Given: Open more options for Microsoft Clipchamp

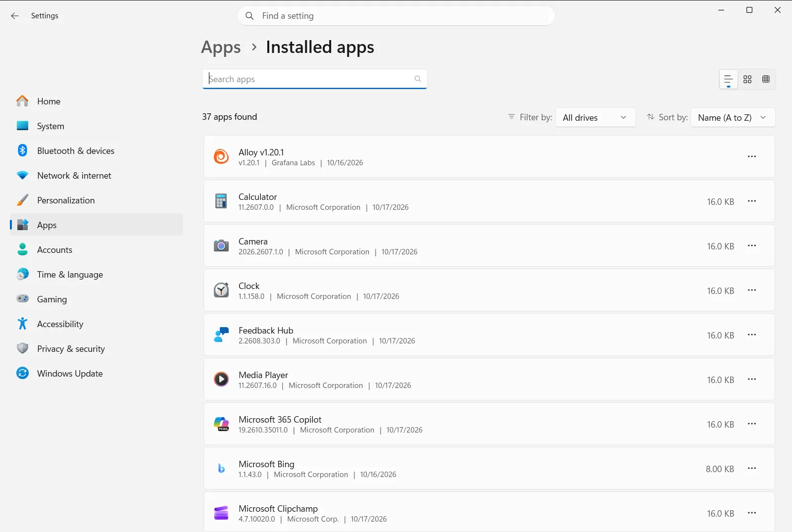Looking at the screenshot, I should (752, 513).
